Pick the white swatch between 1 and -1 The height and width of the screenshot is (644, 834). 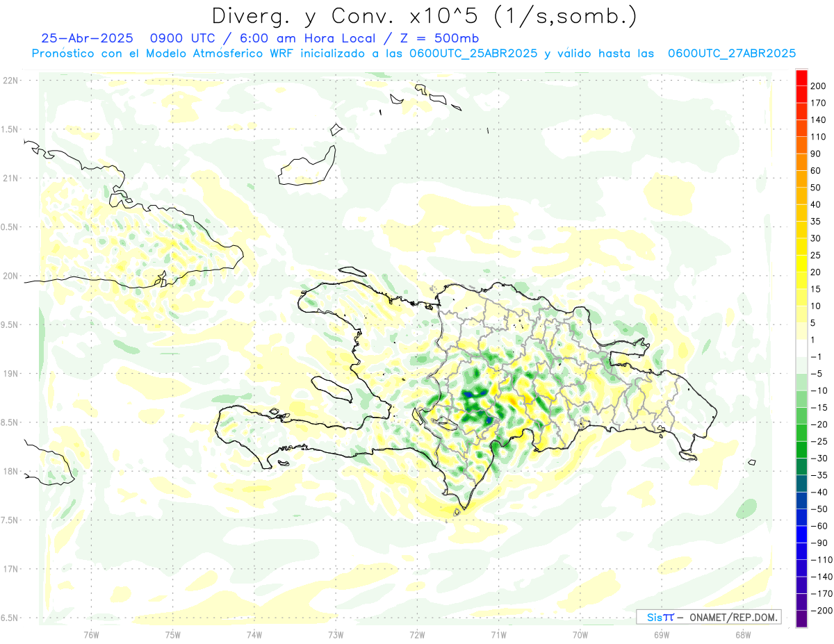pos(801,348)
